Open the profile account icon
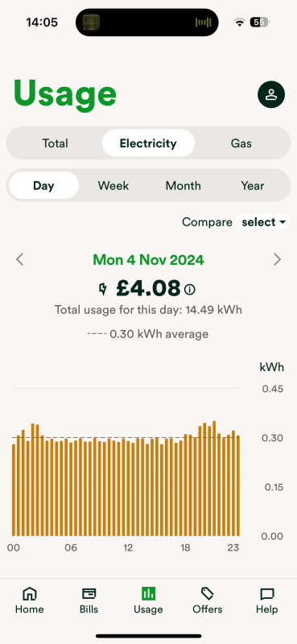The width and height of the screenshot is (297, 644). 271,94
